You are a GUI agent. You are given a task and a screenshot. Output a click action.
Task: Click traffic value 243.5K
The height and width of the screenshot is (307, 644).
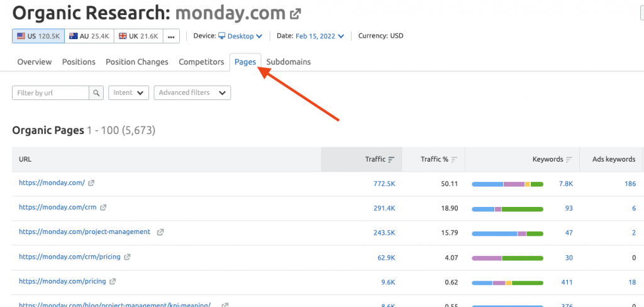(x=384, y=233)
